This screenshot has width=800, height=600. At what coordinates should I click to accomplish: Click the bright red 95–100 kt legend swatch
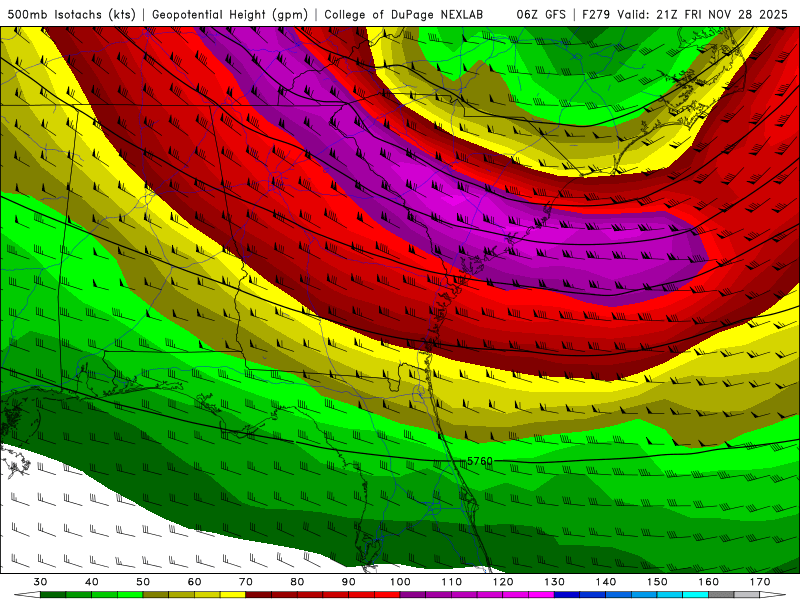tap(387, 595)
